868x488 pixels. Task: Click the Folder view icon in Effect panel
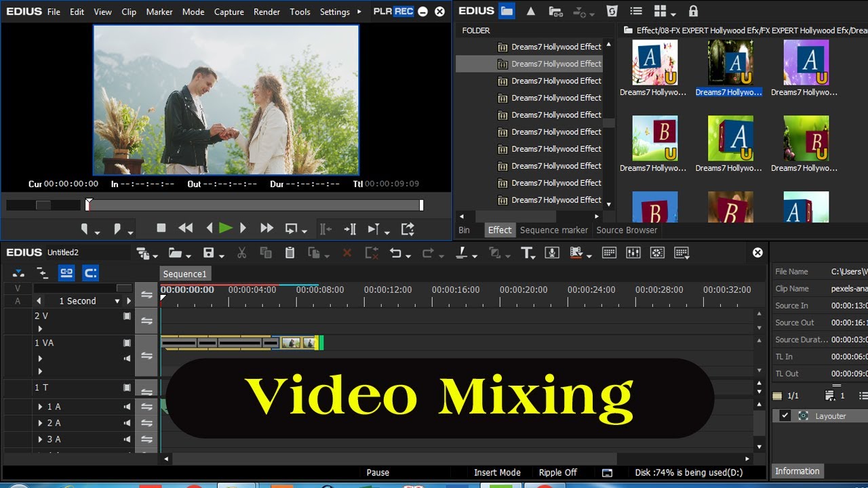(x=506, y=11)
